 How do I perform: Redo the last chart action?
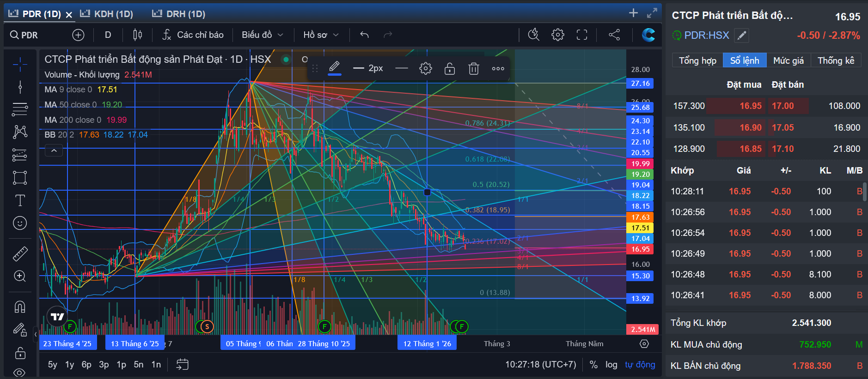pyautogui.click(x=388, y=35)
